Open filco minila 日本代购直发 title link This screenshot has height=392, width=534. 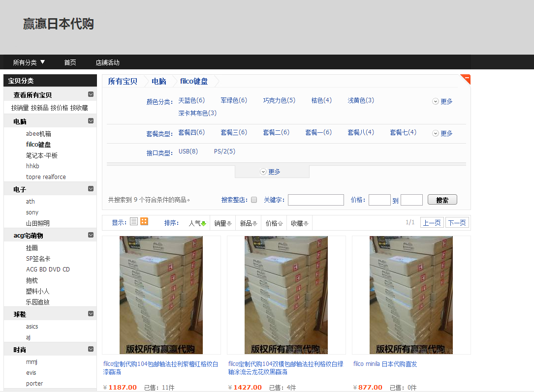[x=385, y=364]
